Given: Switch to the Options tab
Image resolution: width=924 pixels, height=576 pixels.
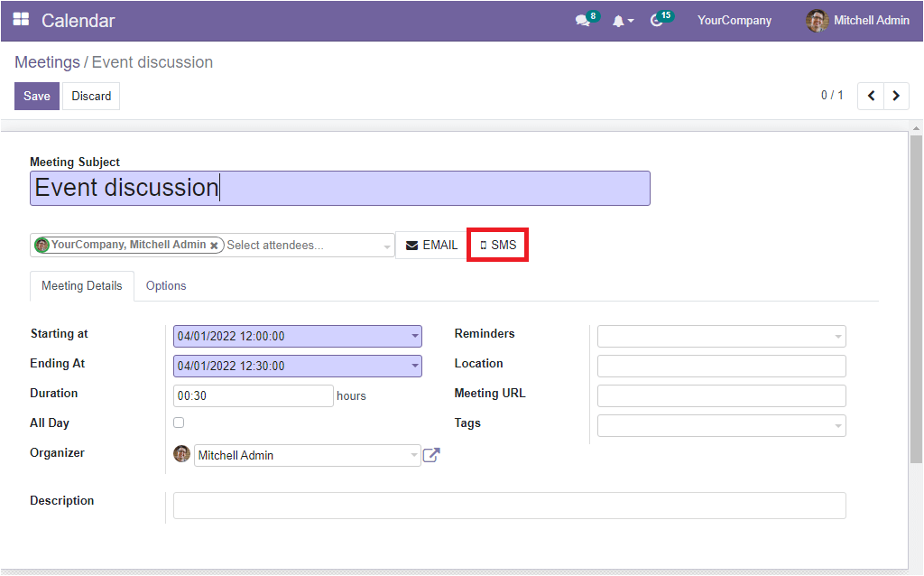Looking at the screenshot, I should tap(166, 285).
